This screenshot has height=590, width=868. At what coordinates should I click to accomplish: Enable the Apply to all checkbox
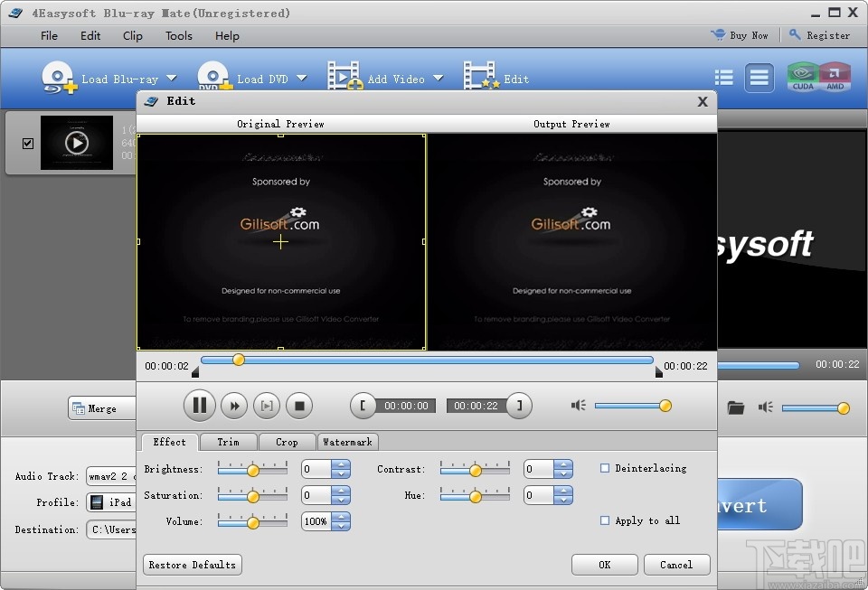(605, 520)
